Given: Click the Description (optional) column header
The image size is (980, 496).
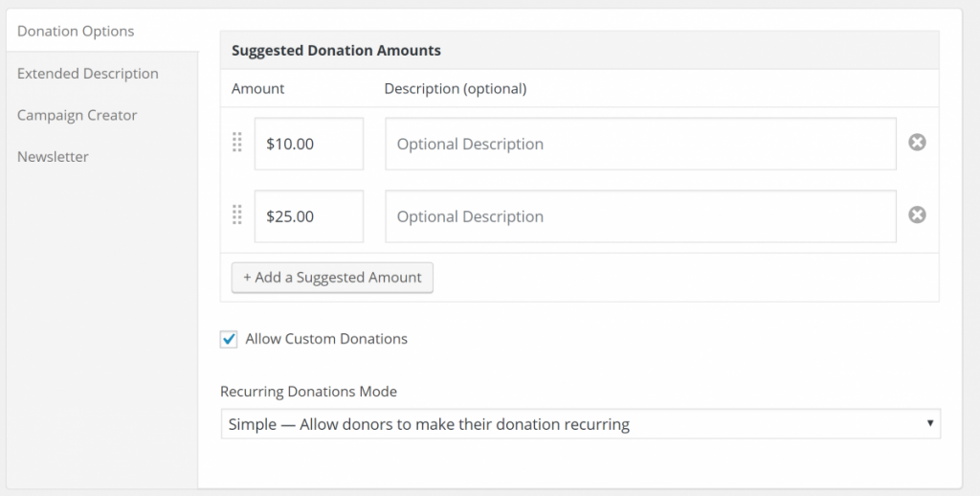Looking at the screenshot, I should point(456,89).
